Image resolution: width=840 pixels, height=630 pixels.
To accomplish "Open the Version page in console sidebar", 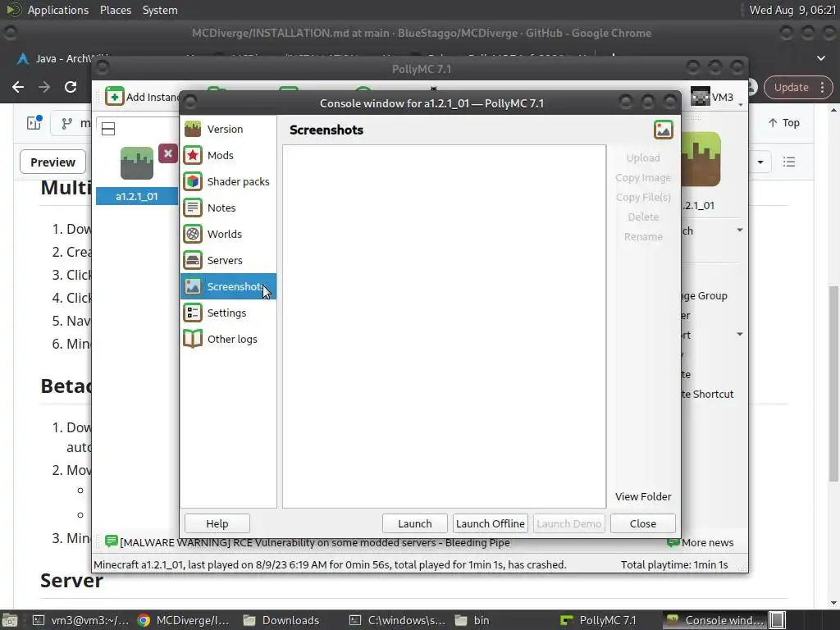I will coord(228,129).
